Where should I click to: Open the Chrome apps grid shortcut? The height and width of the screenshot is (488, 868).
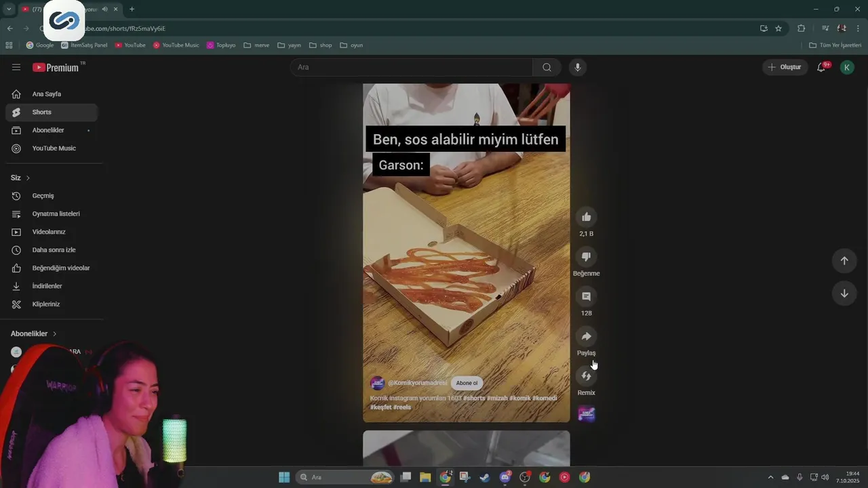(9, 45)
